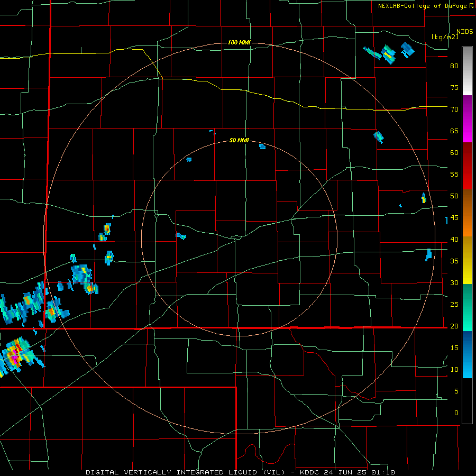The width and height of the screenshot is (476, 476).
Task: Click the 80 value on the color scale
Action: (x=454, y=66)
